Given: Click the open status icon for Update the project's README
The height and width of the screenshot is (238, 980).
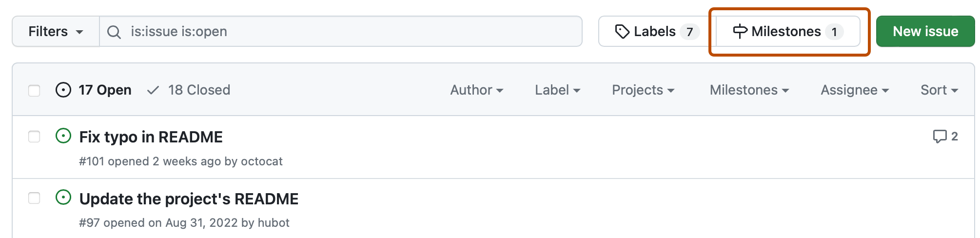Looking at the screenshot, I should pos(63,198).
